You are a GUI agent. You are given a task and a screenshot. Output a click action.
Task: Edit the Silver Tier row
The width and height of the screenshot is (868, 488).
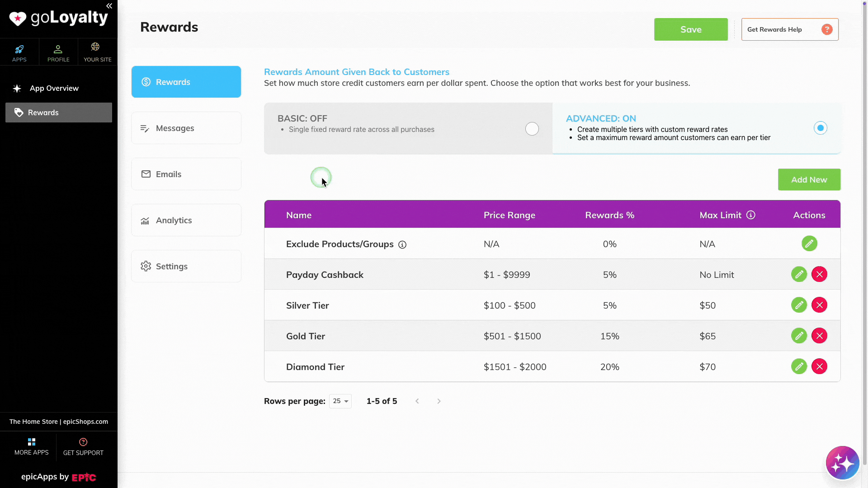799,305
